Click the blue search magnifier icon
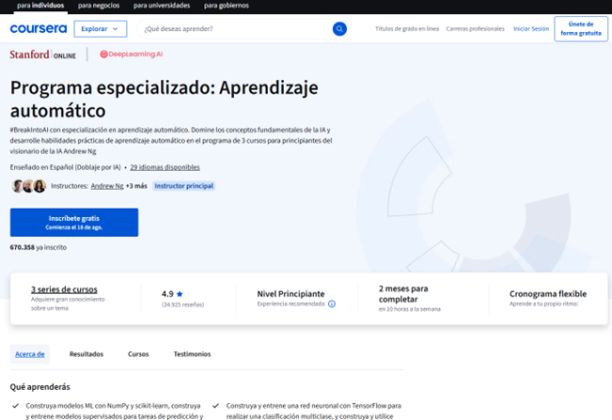612x420 pixels. click(x=339, y=29)
